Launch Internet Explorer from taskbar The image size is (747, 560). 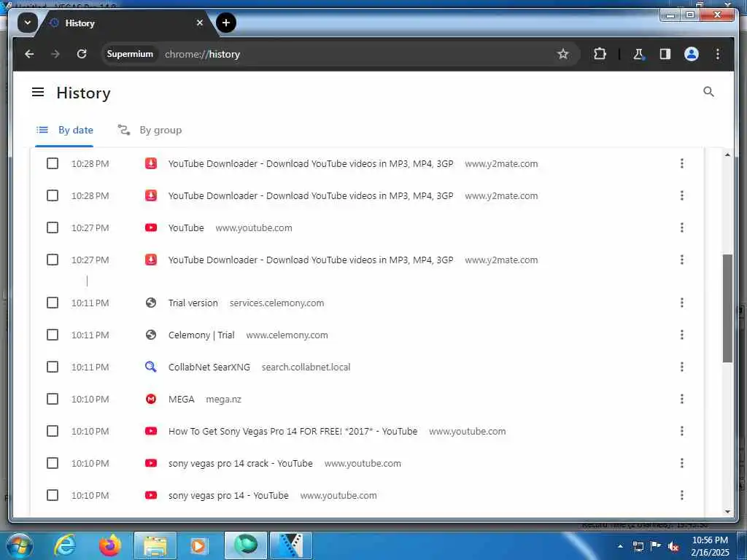click(65, 545)
